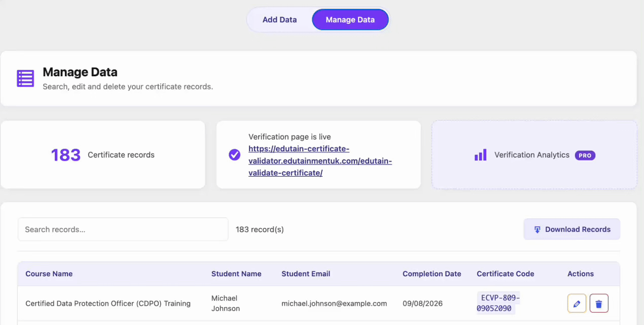The height and width of the screenshot is (325, 644).
Task: Click the purple verification checkmark icon
Action: pos(234,155)
